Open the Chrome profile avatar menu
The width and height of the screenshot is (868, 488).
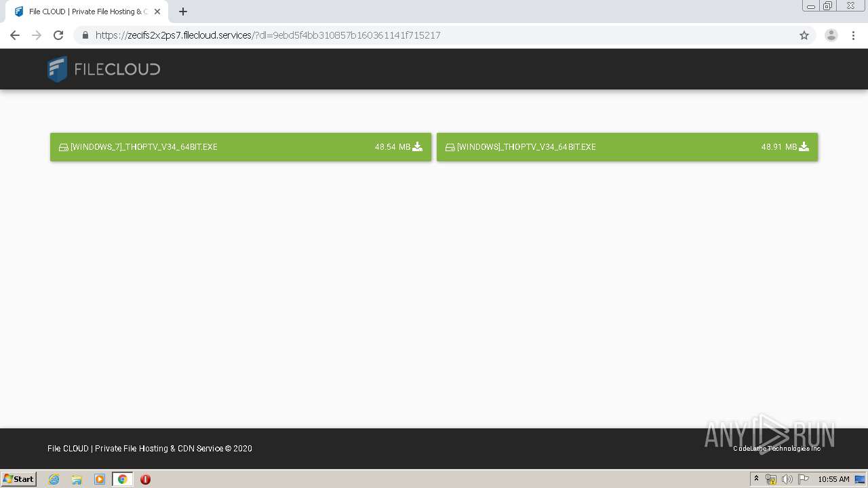(x=831, y=35)
